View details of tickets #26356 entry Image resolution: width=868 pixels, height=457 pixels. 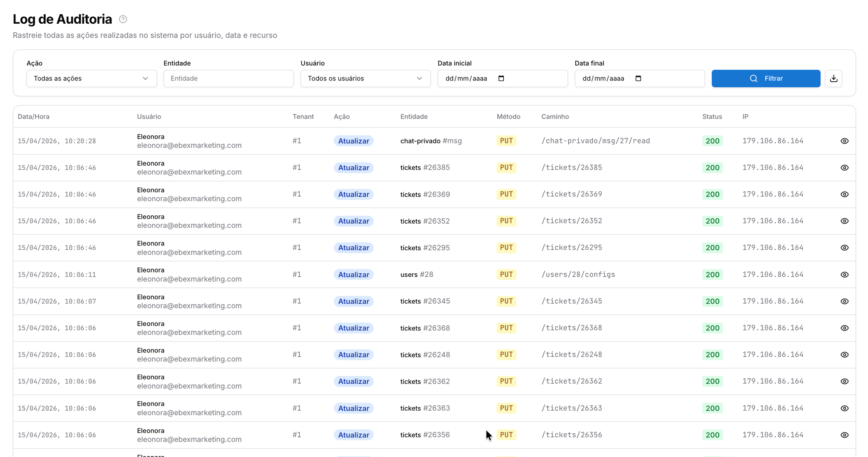[844, 435]
